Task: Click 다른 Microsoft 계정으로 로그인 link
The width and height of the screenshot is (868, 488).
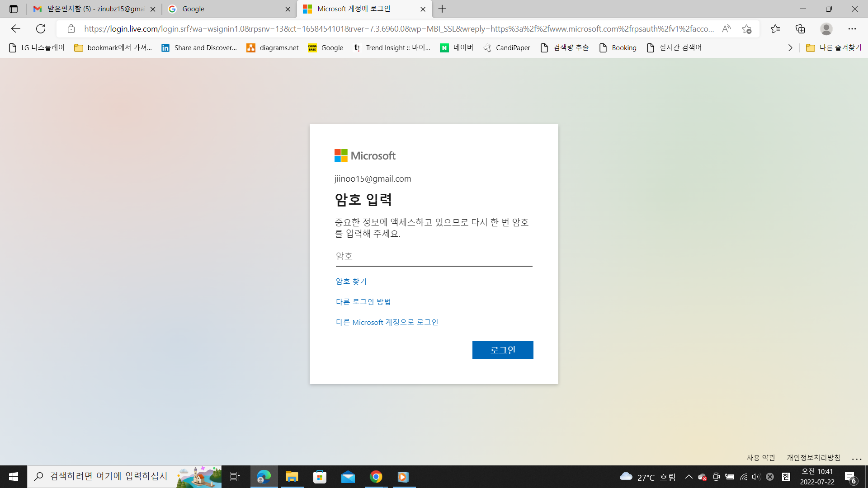Action: pyautogui.click(x=387, y=322)
